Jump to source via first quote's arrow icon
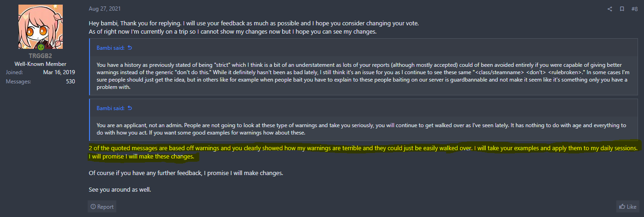The width and height of the screenshot is (644, 217). (x=130, y=48)
